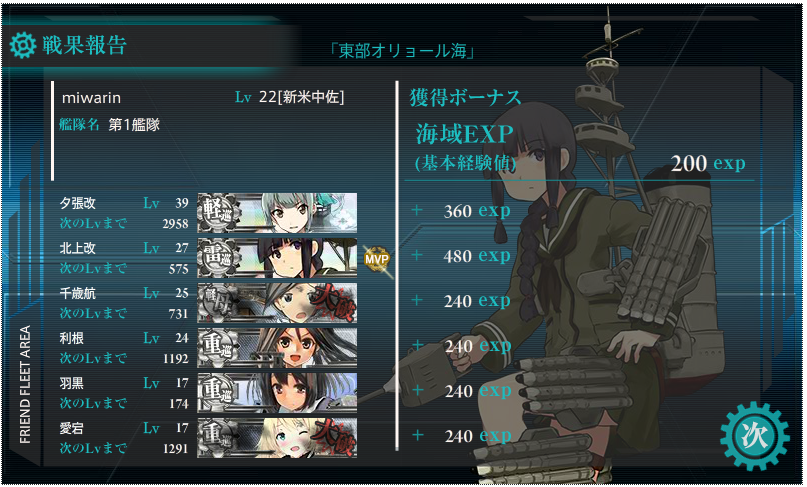The width and height of the screenshot is (807, 487).
Task: Click the 東部オリョール海 map name title
Action: [x=402, y=52]
